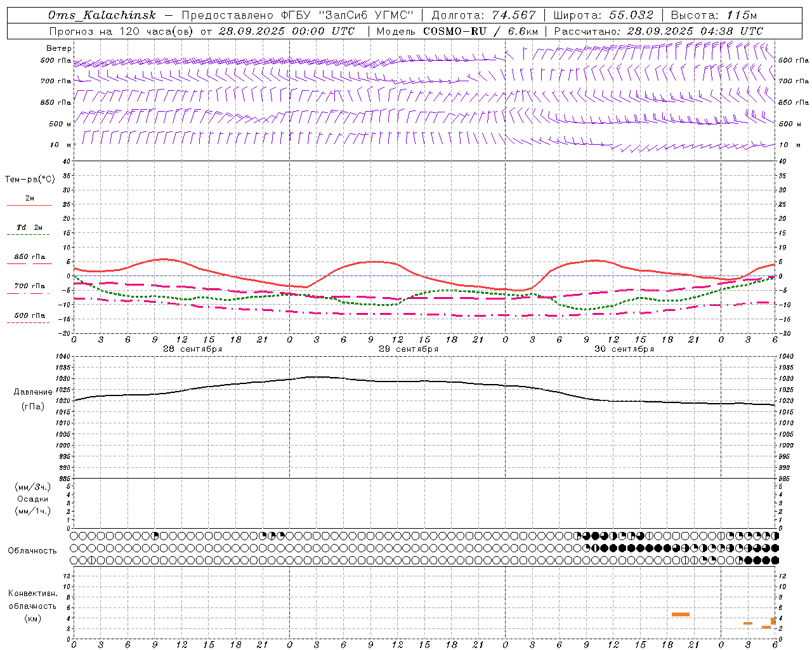Click the Конвективн. label text
Image resolution: width=812 pixels, height=650 pixels.
click(x=33, y=594)
